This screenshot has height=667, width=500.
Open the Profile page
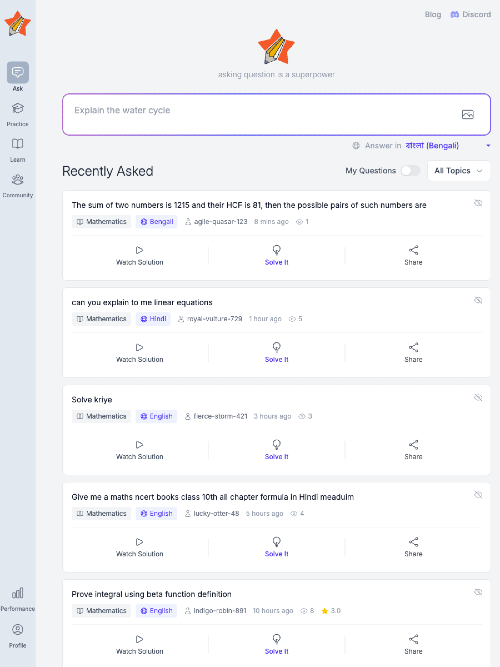pos(17,636)
